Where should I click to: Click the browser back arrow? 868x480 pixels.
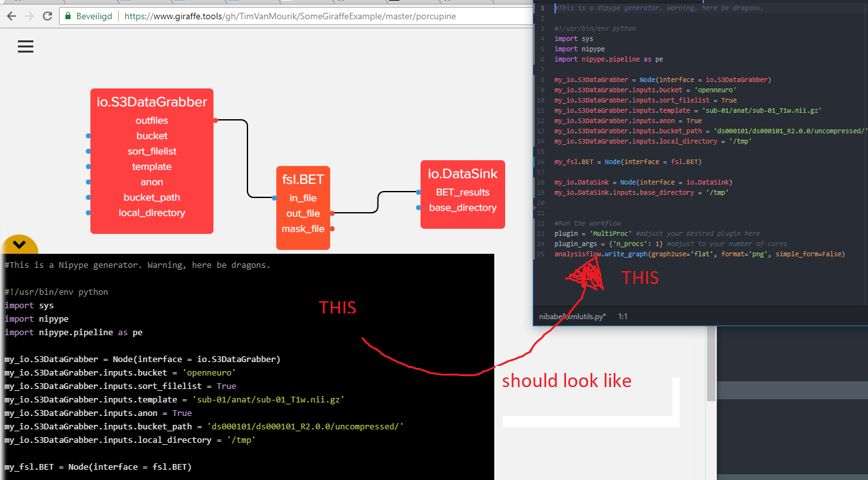(11, 15)
